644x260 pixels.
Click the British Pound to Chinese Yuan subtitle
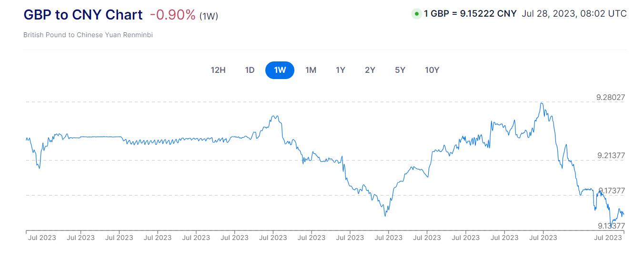coord(88,35)
